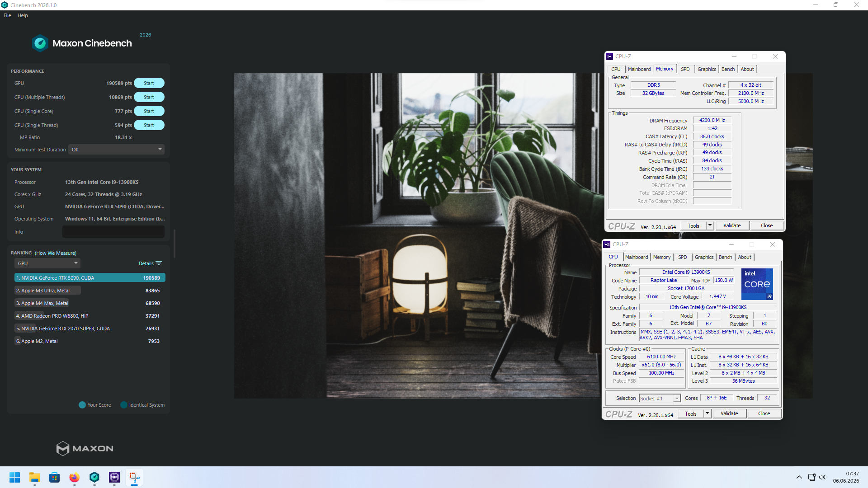The width and height of the screenshot is (868, 488).
Task: Open Bench tab in processor CPU-Z window
Action: coord(726,257)
